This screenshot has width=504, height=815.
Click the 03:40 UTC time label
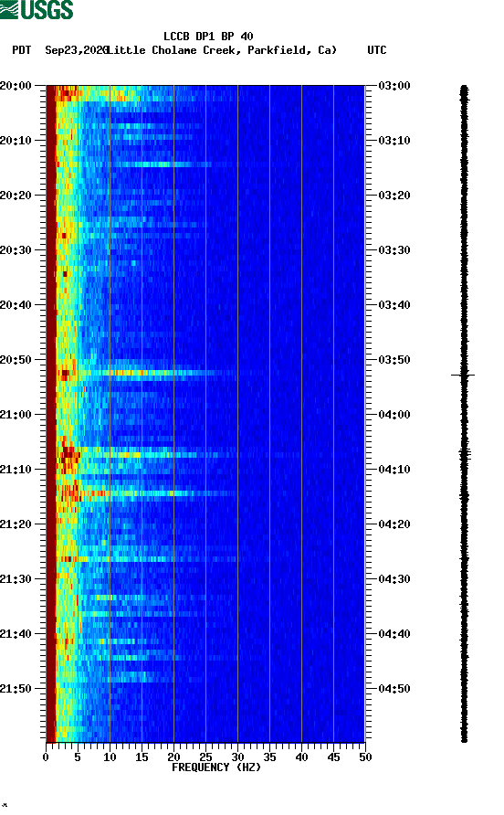pos(394,305)
